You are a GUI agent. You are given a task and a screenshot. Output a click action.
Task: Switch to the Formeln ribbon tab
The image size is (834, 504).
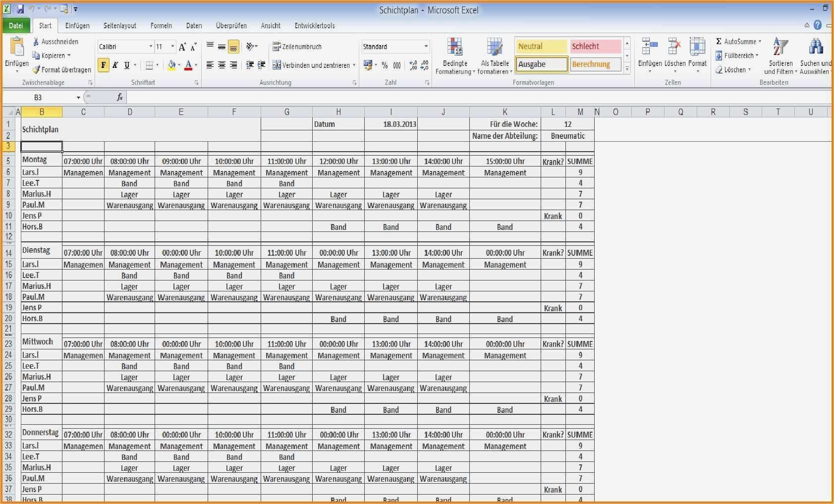[x=161, y=25]
